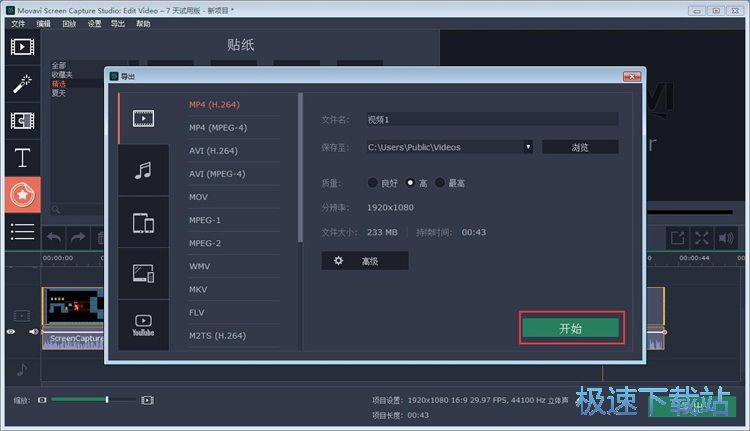This screenshot has height=431, width=750.
Task: Open 高级 advanced settings button
Action: pyautogui.click(x=364, y=261)
